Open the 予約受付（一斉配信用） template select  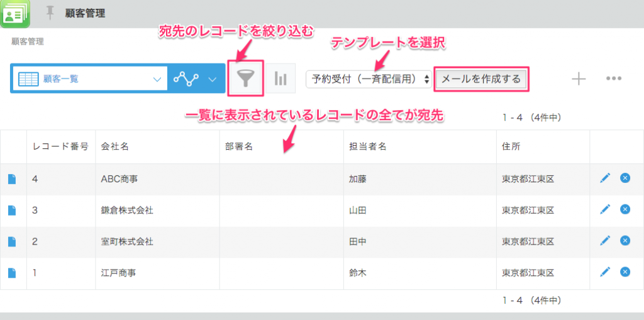point(369,79)
